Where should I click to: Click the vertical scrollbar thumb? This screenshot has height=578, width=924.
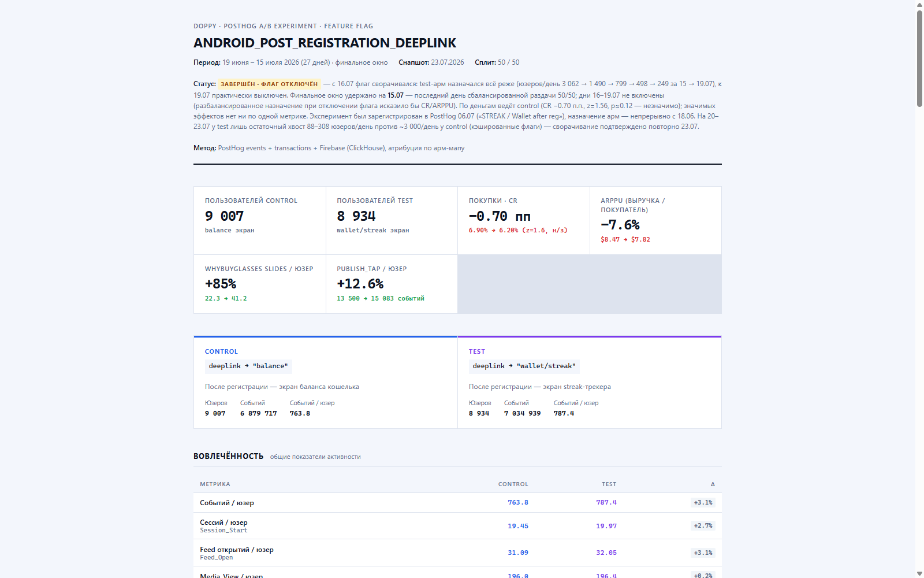tap(919, 58)
